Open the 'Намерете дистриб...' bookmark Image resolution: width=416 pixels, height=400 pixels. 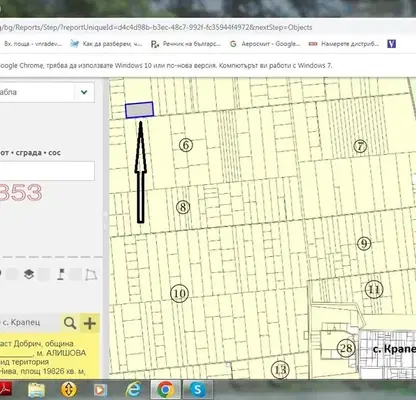[344, 44]
